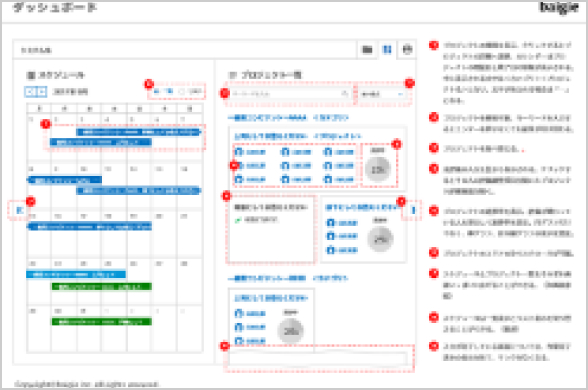Click the magnifier icon in the keyword field
The height and width of the screenshot is (390, 588).
[x=345, y=94]
